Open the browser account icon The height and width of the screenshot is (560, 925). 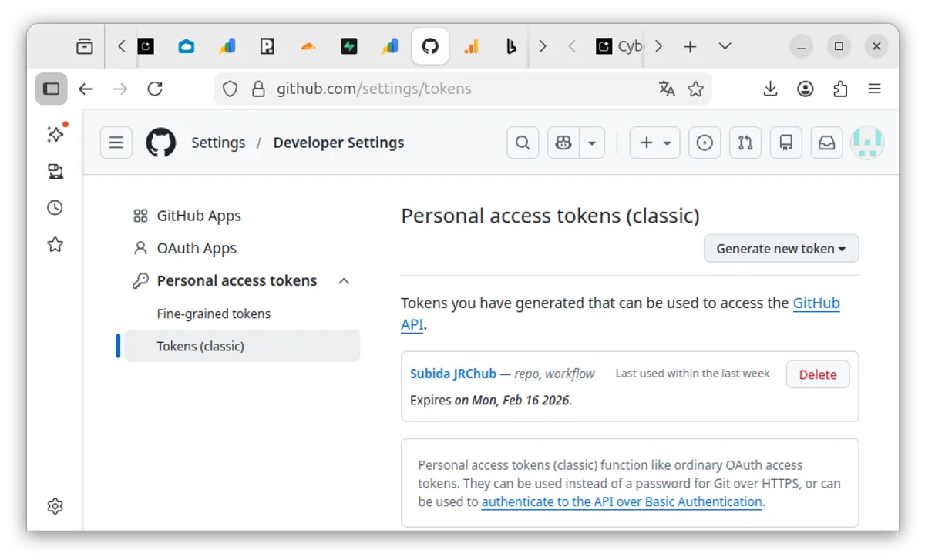tap(806, 89)
